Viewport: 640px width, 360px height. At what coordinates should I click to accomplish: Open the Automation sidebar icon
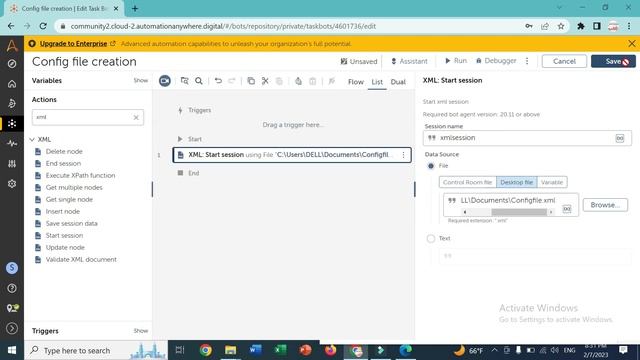click(x=12, y=103)
